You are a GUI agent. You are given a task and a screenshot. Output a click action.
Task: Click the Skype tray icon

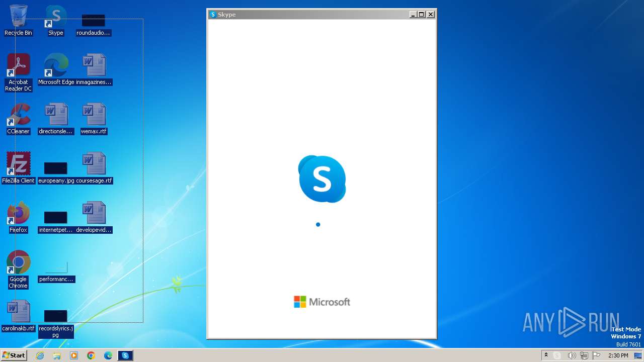coord(557,355)
